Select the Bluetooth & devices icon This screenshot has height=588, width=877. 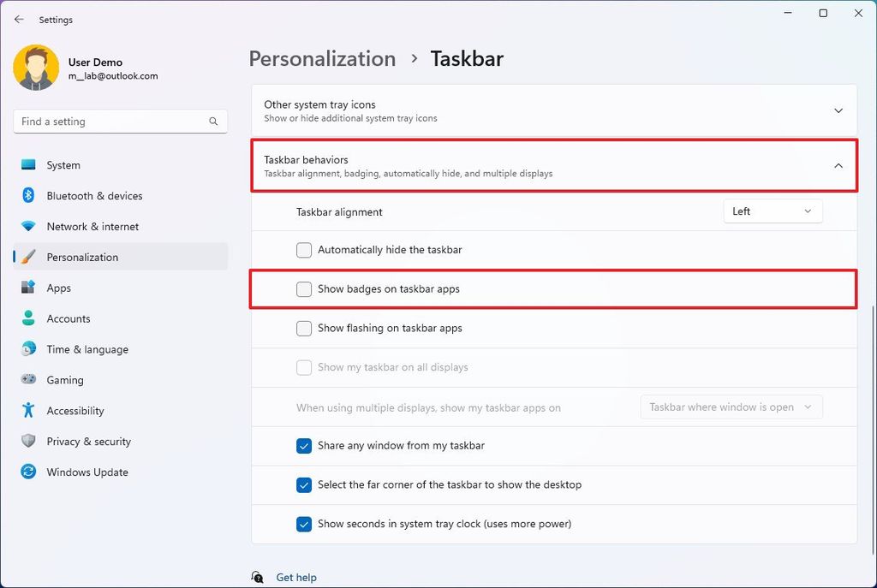29,195
